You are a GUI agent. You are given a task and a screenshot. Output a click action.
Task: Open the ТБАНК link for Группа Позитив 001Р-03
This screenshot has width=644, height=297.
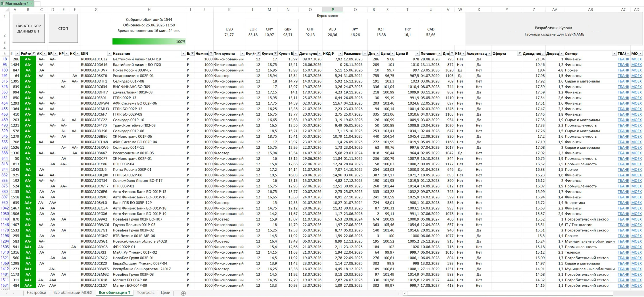[623, 225]
